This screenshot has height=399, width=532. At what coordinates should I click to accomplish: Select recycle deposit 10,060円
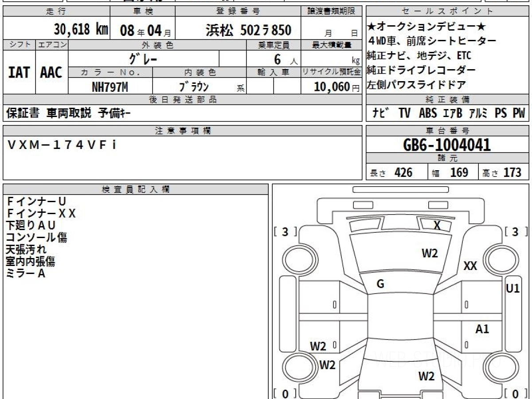337,87
